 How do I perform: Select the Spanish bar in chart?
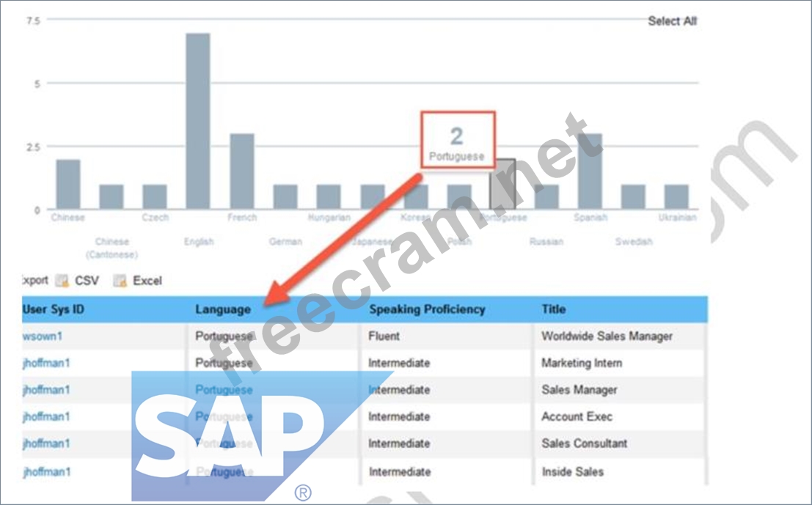tap(590, 172)
